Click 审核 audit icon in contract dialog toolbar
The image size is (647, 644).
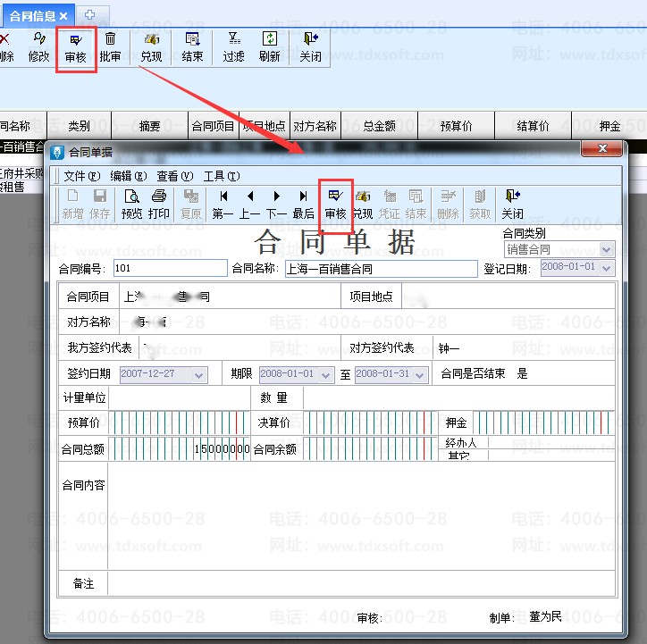coord(335,204)
